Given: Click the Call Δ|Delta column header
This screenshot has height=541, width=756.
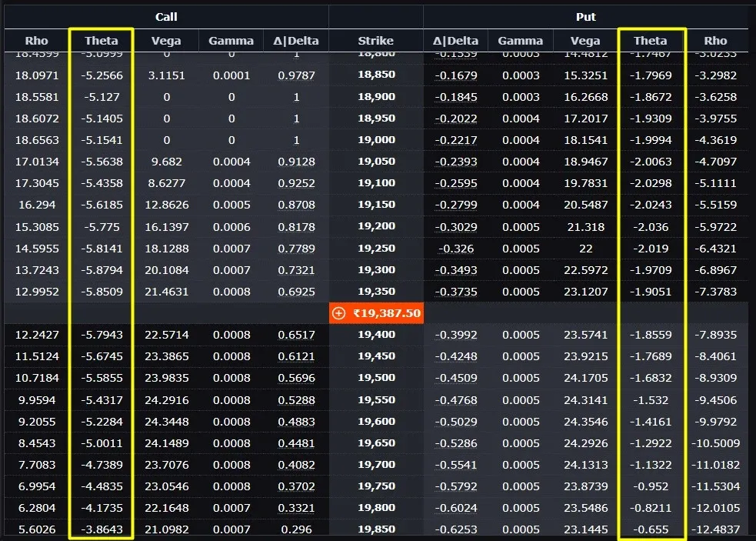Looking at the screenshot, I should tap(296, 41).
